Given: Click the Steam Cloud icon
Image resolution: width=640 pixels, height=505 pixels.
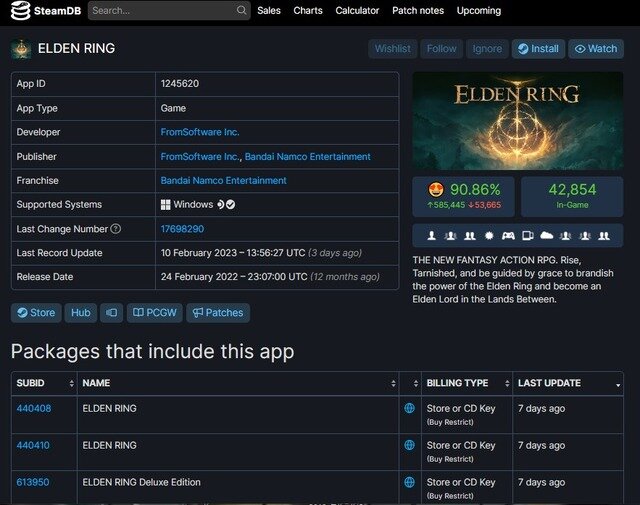Looking at the screenshot, I should tap(547, 236).
